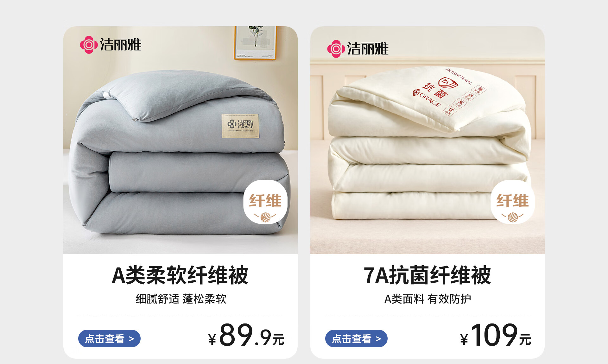This screenshot has width=608, height=364.
Task: Click the 7A antibacterial shield emblem
Action: pyautogui.click(x=448, y=83)
